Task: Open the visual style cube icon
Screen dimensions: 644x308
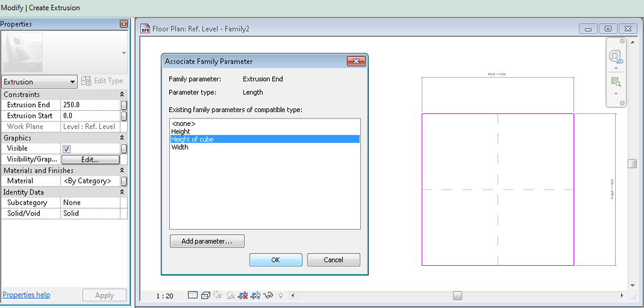Action: click(x=206, y=295)
